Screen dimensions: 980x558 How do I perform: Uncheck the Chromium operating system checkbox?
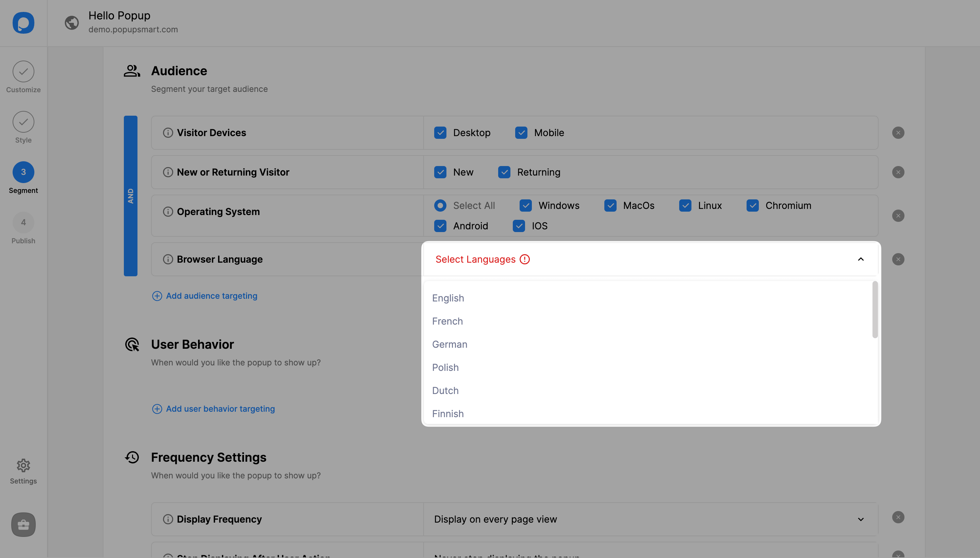(752, 206)
